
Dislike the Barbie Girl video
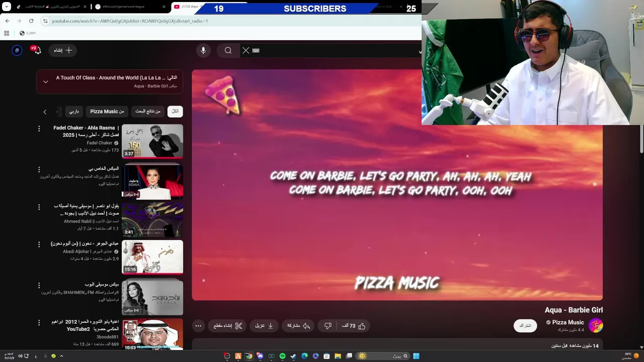click(x=328, y=326)
